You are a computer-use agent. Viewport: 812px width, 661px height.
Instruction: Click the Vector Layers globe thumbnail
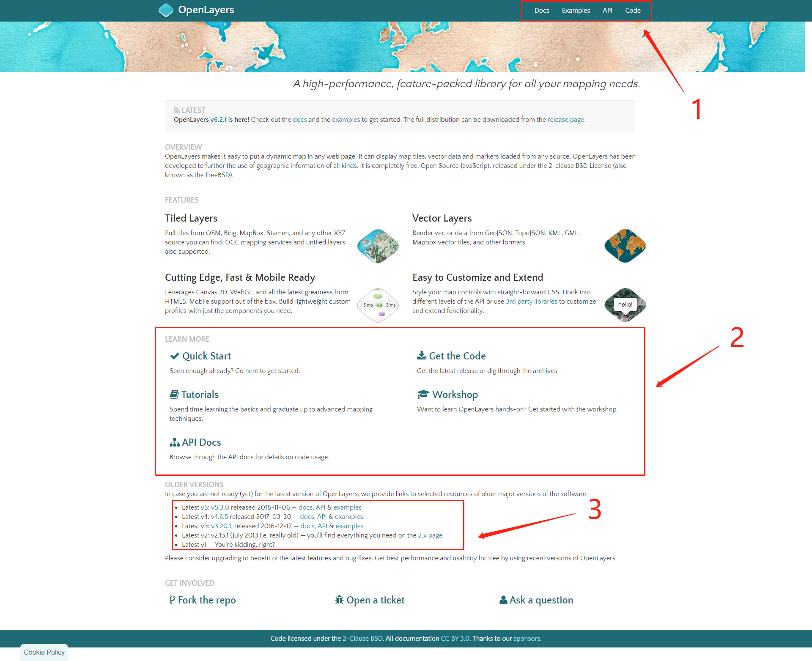coord(625,246)
